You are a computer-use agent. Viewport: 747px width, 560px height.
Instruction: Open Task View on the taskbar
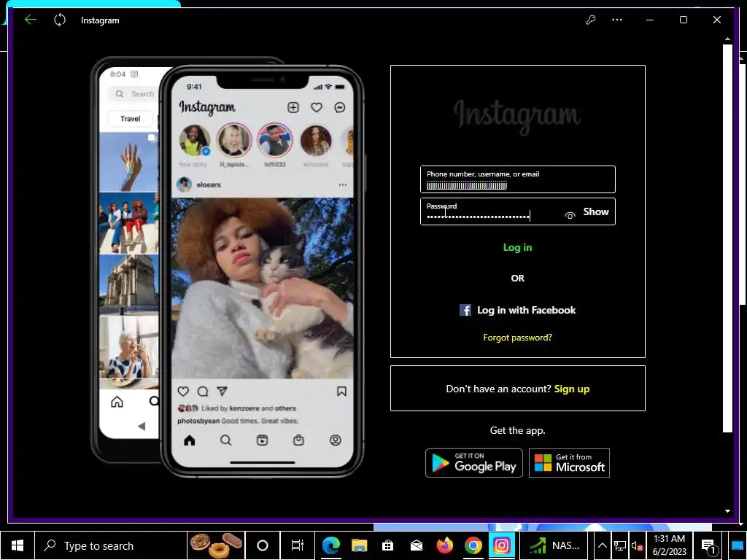(298, 545)
